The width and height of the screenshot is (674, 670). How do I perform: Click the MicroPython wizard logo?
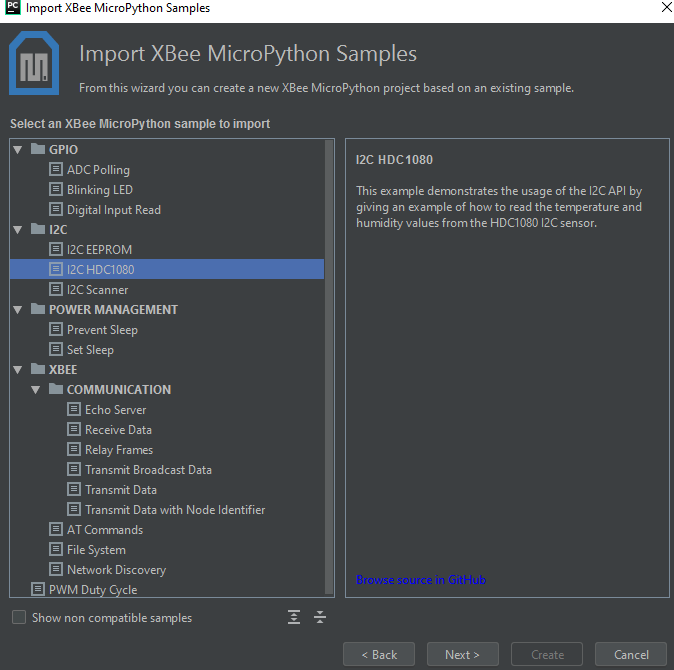point(34,63)
